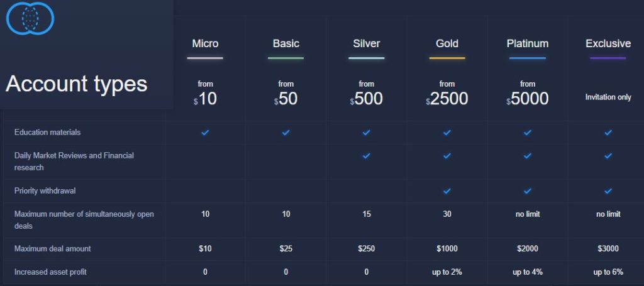Click Priority withdrawal checkmark under Gold

[447, 191]
